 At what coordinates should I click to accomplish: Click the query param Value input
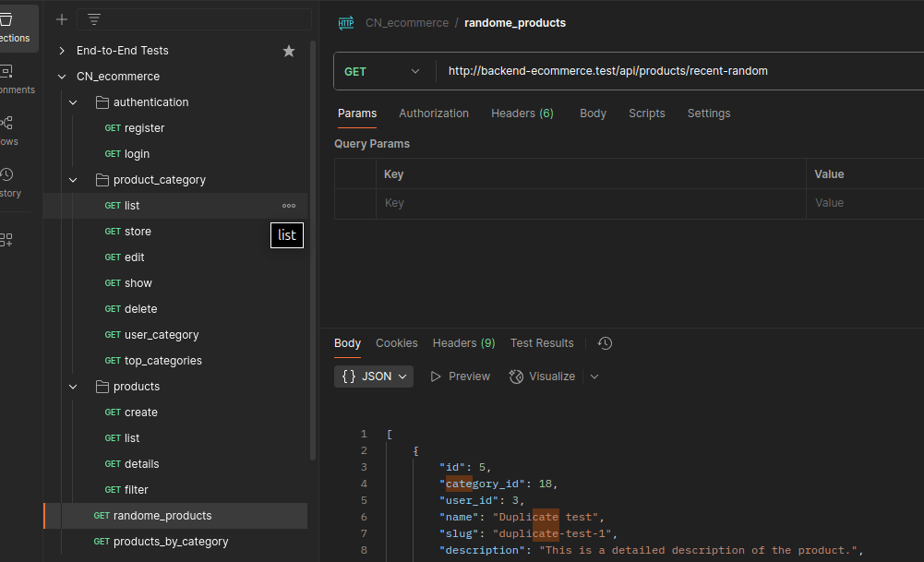(x=865, y=203)
